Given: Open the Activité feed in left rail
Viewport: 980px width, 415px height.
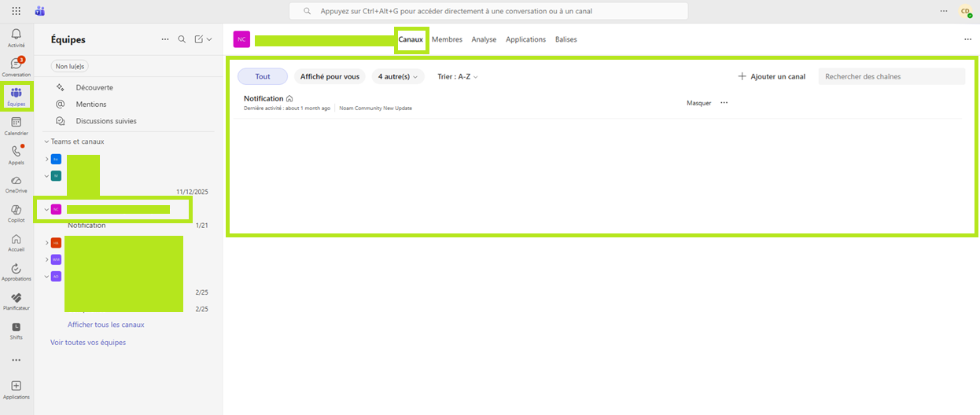Looking at the screenshot, I should 16,38.
